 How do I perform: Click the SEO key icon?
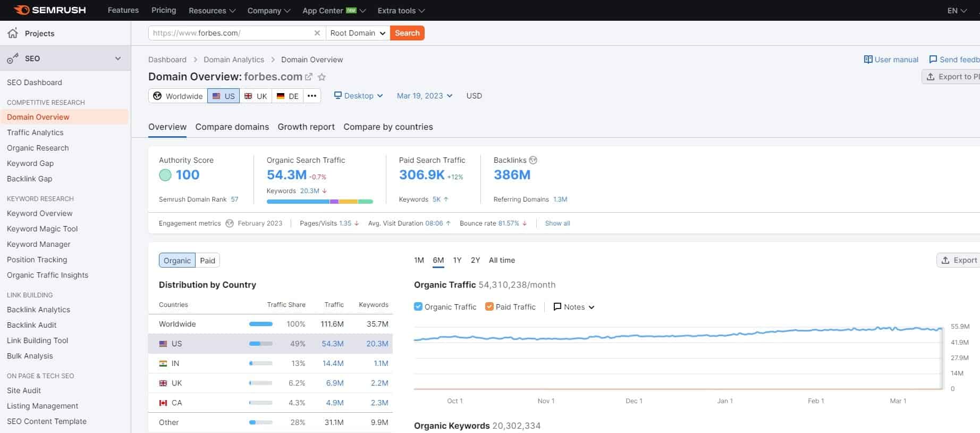pos(13,59)
